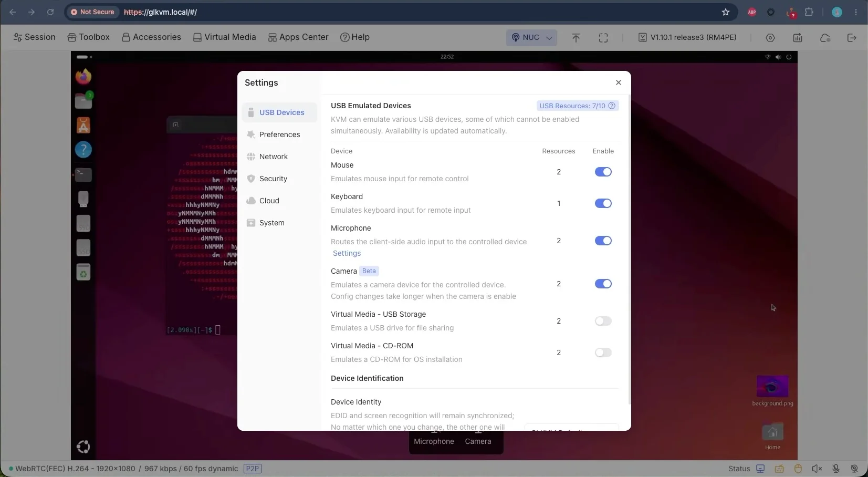The width and height of the screenshot is (868, 477).
Task: Click the hexagon settings icon in the KVM toolbar
Action: tap(770, 38)
